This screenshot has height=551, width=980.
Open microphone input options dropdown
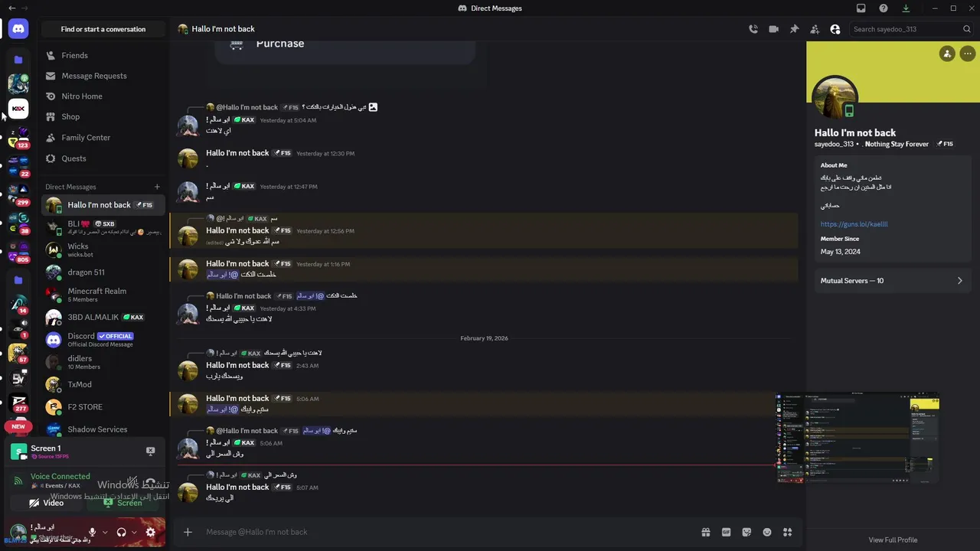pos(105,532)
